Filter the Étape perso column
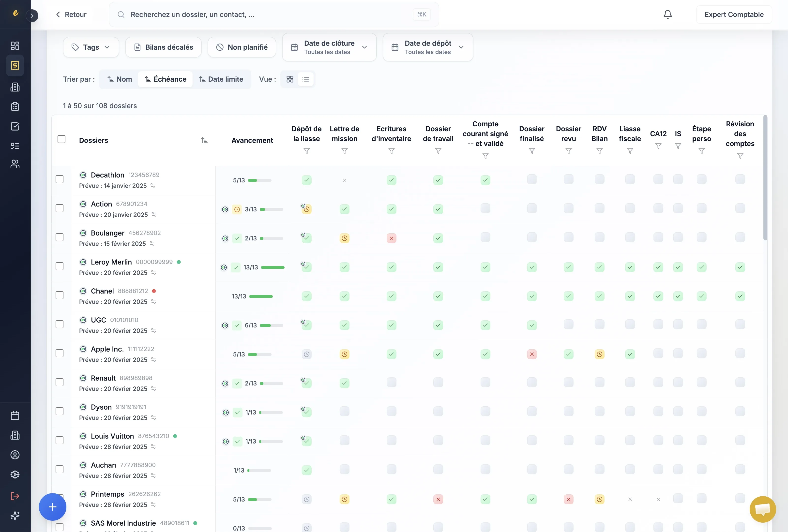This screenshot has width=788, height=532. [x=701, y=151]
